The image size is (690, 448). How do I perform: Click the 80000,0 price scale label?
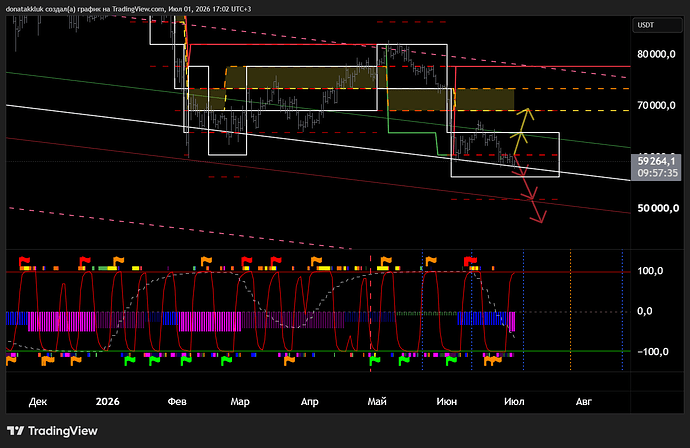(656, 54)
